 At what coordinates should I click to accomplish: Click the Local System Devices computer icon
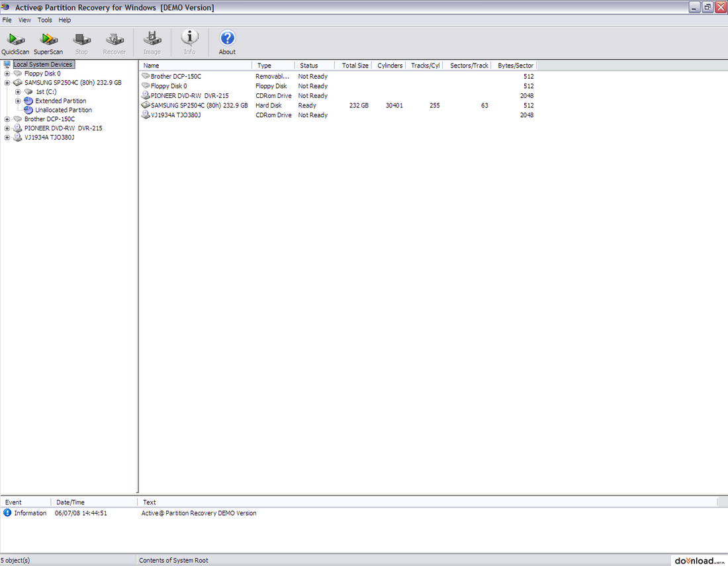point(7,64)
